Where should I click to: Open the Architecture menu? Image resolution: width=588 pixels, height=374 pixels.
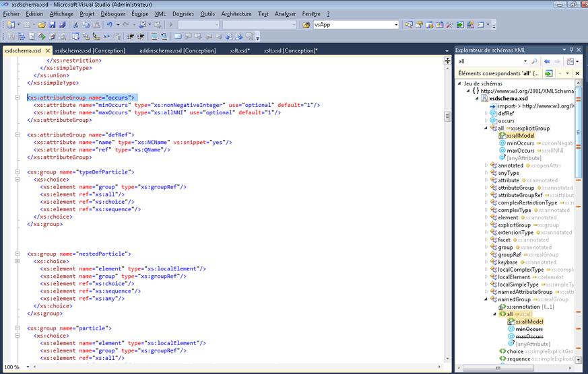(x=236, y=14)
